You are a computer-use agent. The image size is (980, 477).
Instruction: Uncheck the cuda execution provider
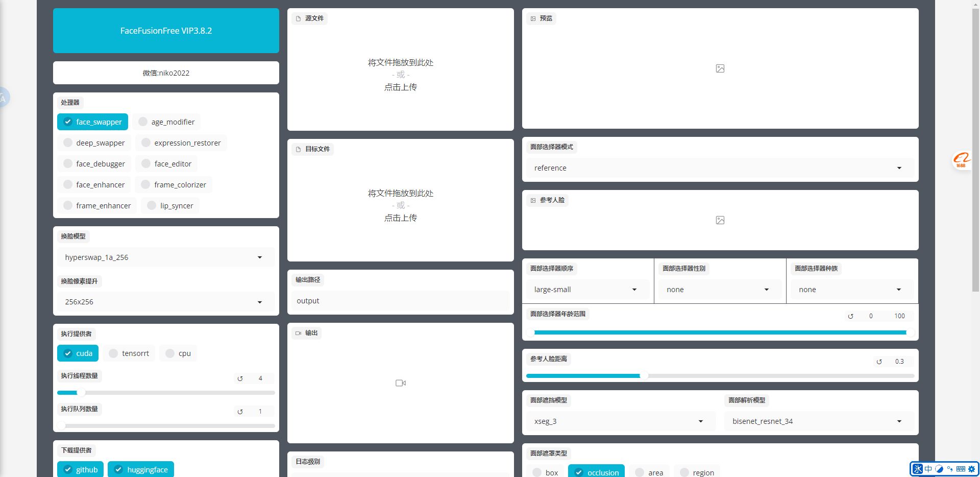point(78,353)
